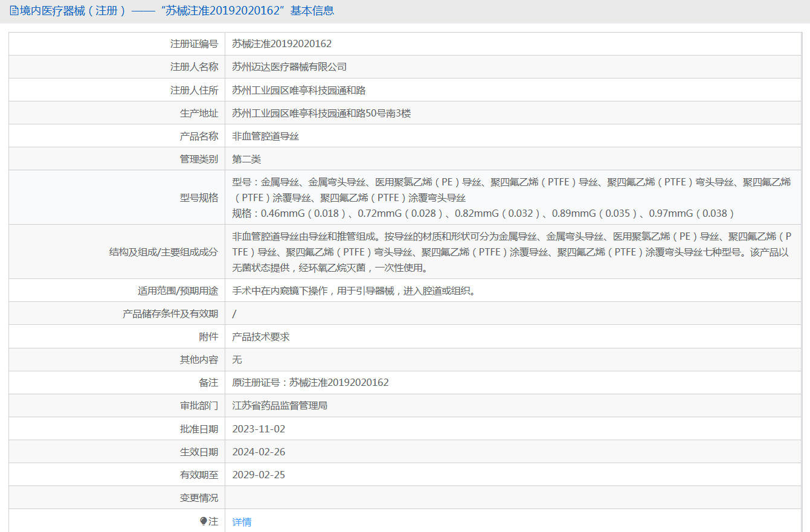Click intended use text 手术中在内窥镜下操作
The height and width of the screenshot is (532, 810).
(354, 290)
